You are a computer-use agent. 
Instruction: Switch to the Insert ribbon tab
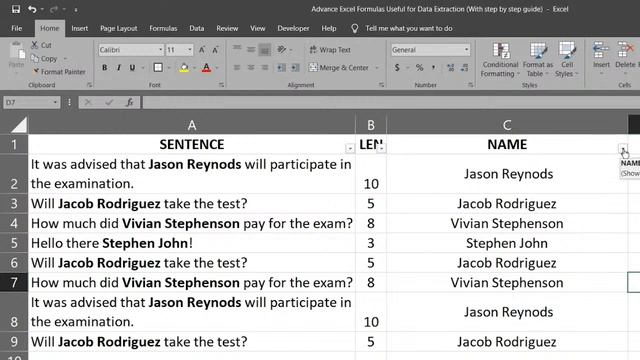(80, 28)
